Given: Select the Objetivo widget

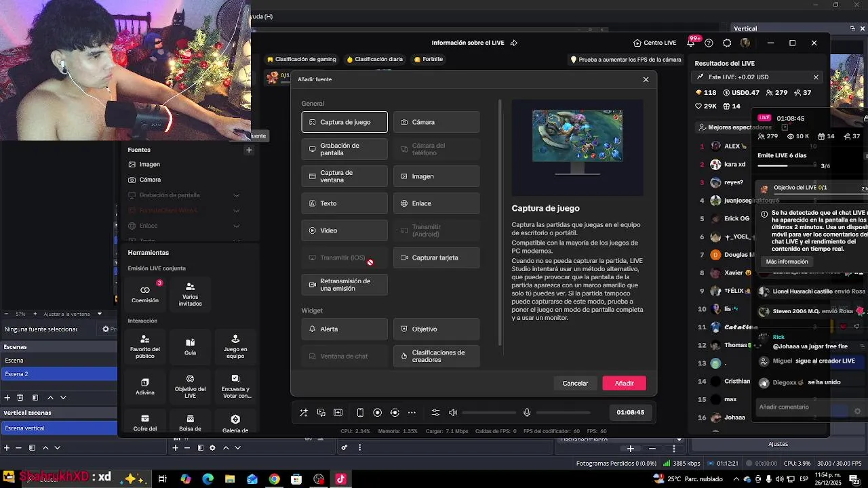Looking at the screenshot, I should pyautogui.click(x=436, y=329).
